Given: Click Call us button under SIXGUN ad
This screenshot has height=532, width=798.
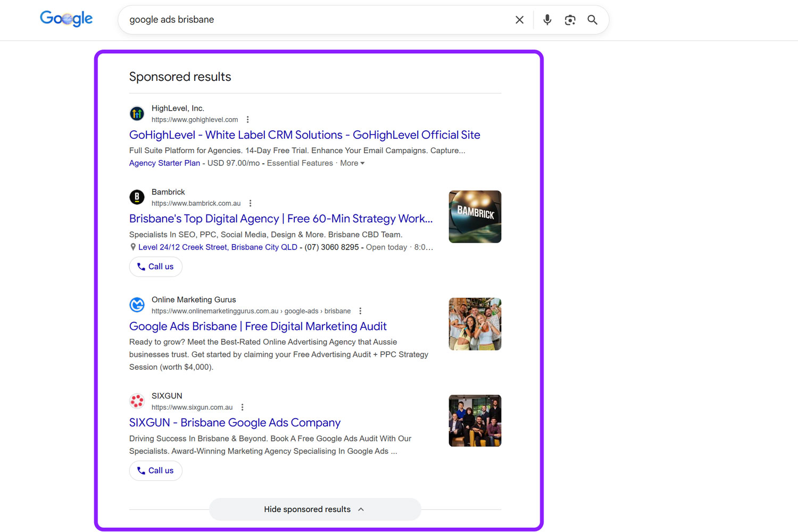Looking at the screenshot, I should (x=156, y=471).
